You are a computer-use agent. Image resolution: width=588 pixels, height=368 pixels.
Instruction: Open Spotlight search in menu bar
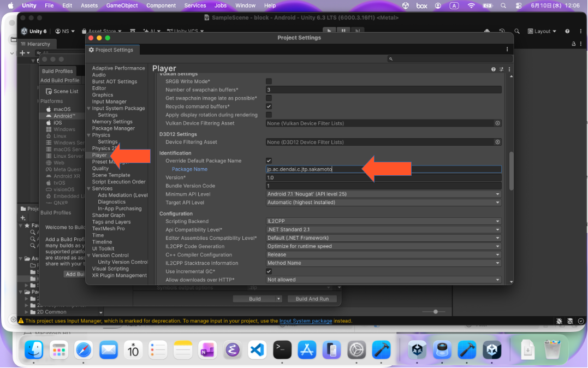tap(503, 5)
